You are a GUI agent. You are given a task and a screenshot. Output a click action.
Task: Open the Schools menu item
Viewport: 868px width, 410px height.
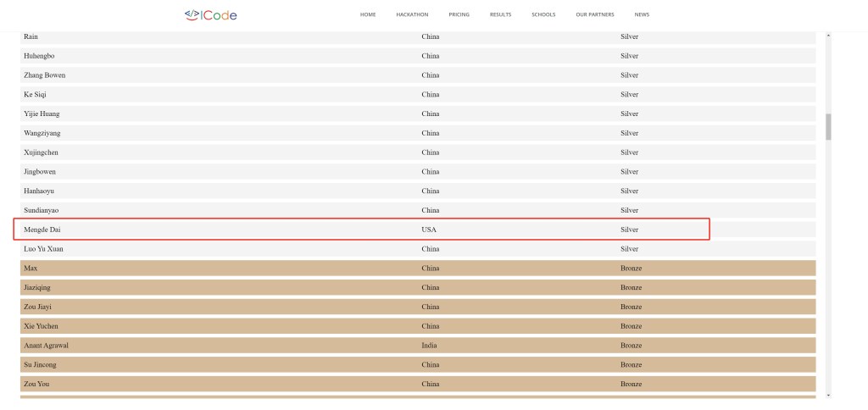tap(543, 14)
